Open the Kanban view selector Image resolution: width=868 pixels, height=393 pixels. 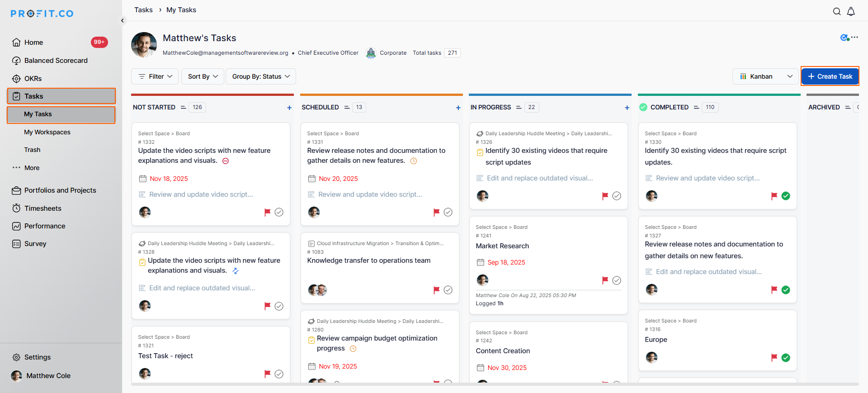point(765,76)
